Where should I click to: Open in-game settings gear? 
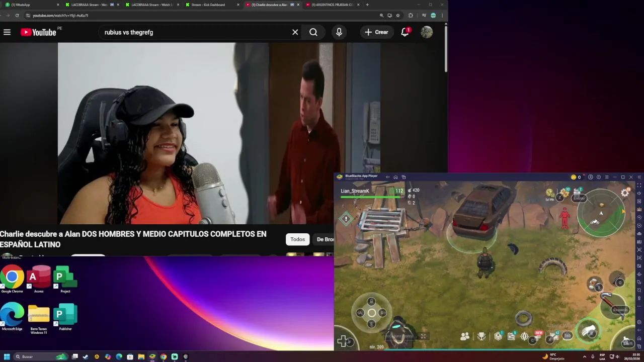(x=625, y=193)
